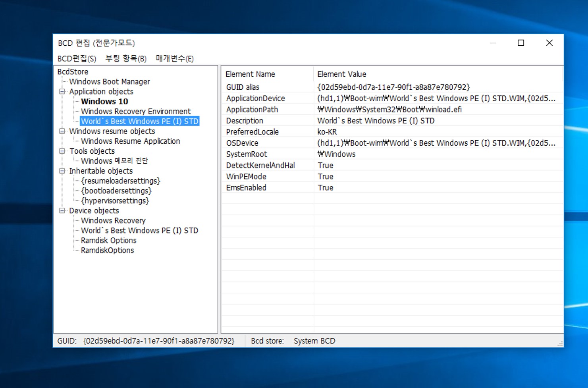Collapse the Application objects node
The image size is (588, 388).
click(62, 92)
